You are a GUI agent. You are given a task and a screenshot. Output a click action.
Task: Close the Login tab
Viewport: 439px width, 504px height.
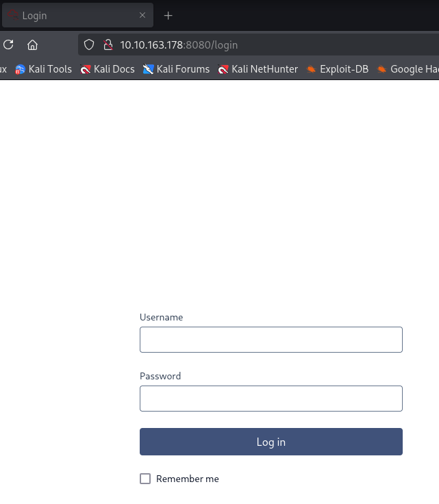point(142,15)
